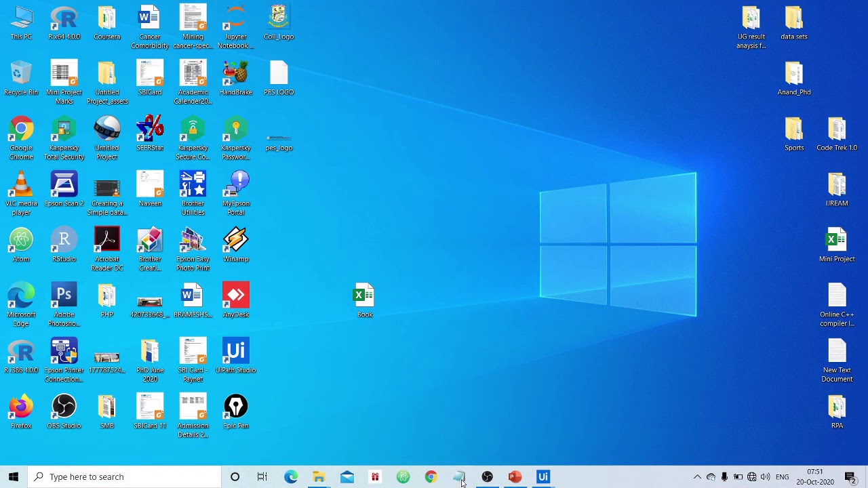Select the Jupyter Notebook desktop shortcut
The image size is (868, 488).
pyautogui.click(x=236, y=28)
